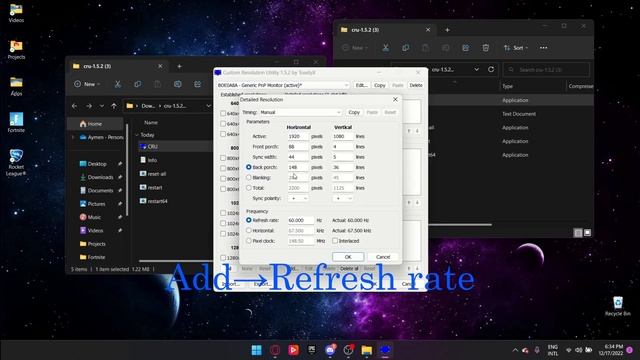Open Downloads in left Explorer sidebar
This screenshot has height=360, width=640.
click(100, 177)
